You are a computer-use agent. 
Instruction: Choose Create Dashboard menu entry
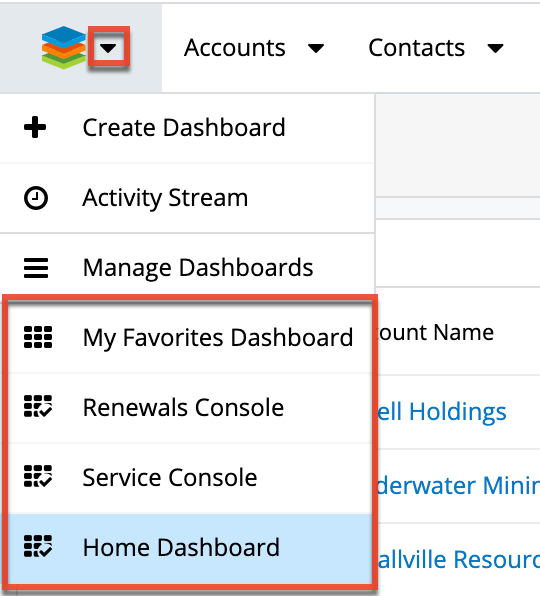click(187, 128)
